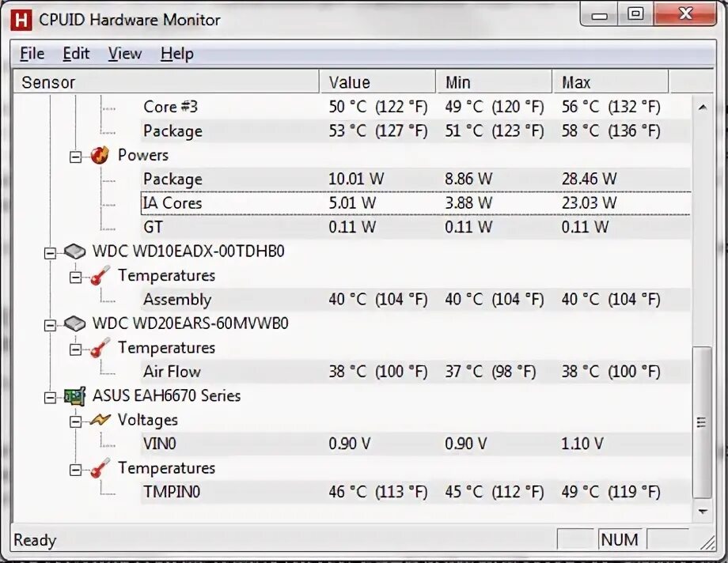Select the WDC WD10EADX-00TDHB0 label
The width and height of the screenshot is (728, 563).
click(188, 251)
